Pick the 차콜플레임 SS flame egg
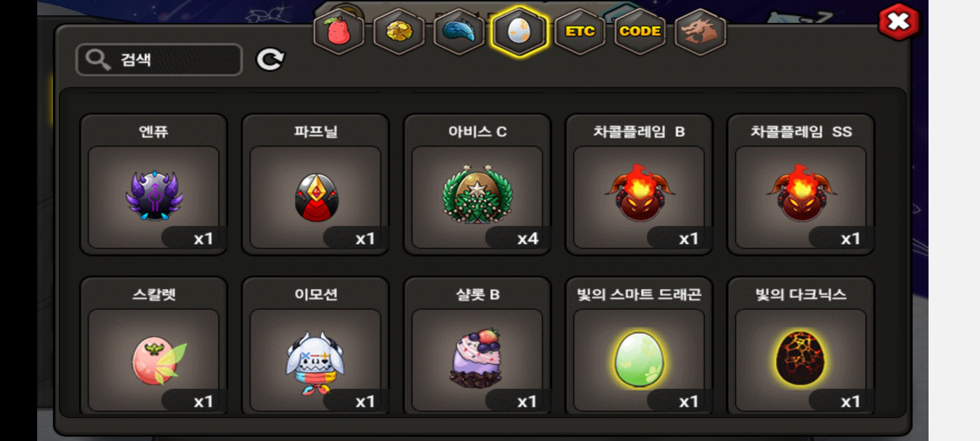Screen dimensions: 980x441 tap(801, 185)
